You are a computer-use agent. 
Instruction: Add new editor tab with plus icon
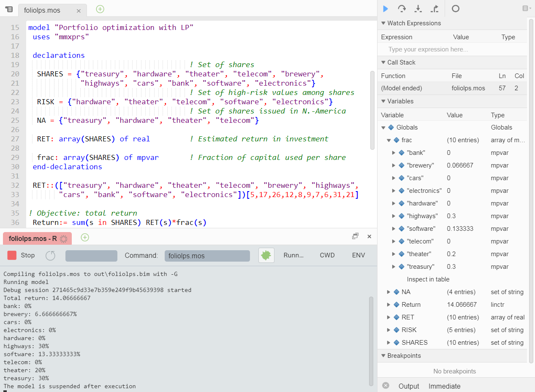pos(100,8)
